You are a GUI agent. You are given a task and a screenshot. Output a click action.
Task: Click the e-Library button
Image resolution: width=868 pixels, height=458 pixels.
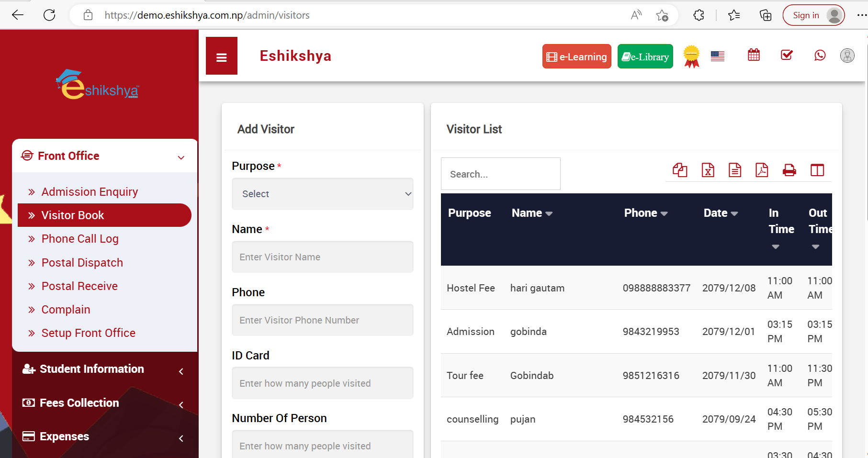pyautogui.click(x=645, y=56)
